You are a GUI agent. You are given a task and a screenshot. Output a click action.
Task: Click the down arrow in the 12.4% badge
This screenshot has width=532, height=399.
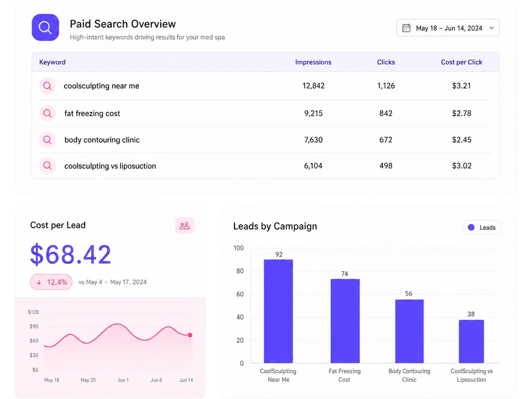pos(39,282)
